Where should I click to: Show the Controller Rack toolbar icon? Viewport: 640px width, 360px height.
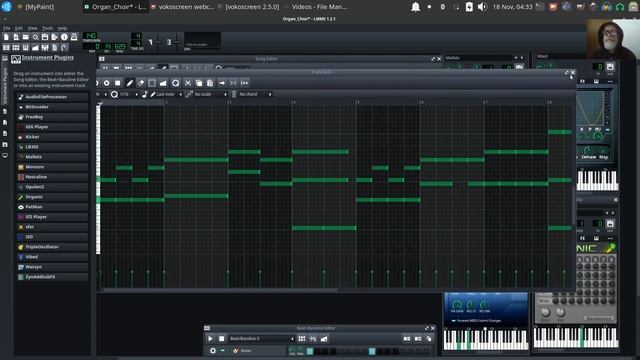pos(64,47)
